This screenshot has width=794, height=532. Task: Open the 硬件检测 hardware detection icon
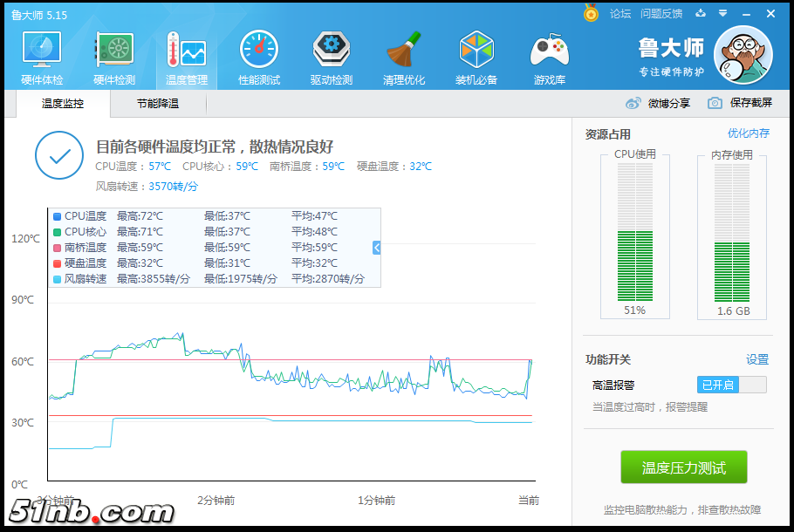[114, 58]
